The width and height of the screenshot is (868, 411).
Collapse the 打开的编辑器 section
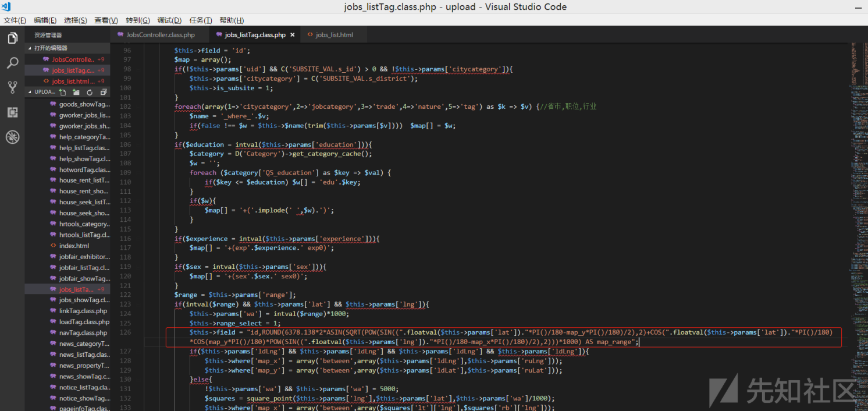click(x=30, y=48)
